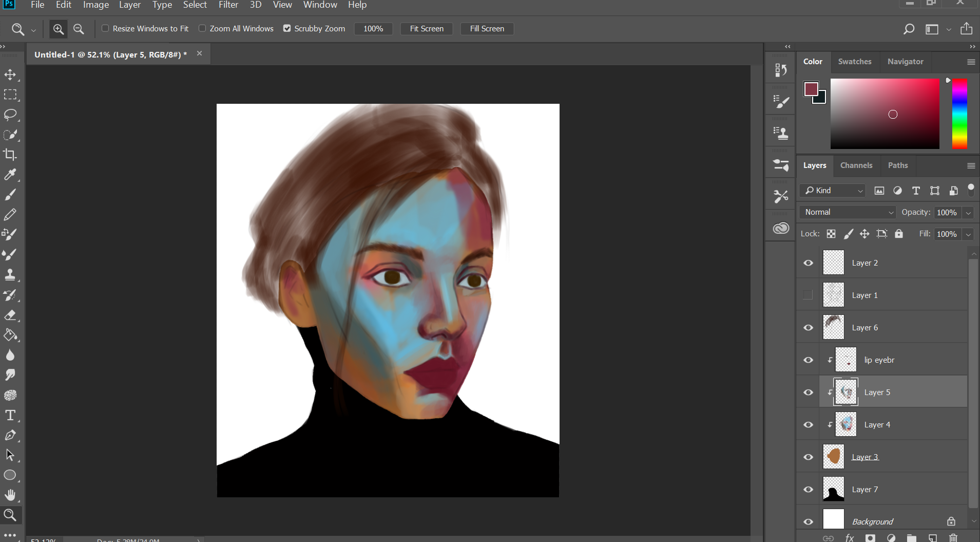
Task: Select the Zoom tool in toolbar
Action: [10, 515]
